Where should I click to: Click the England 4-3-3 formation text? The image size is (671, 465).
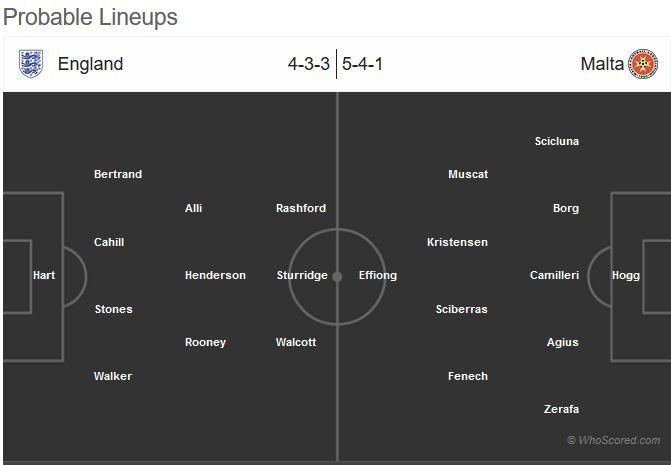click(309, 64)
